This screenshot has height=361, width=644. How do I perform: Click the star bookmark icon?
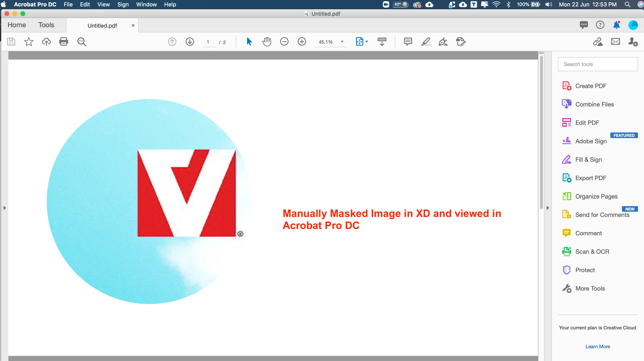click(28, 41)
